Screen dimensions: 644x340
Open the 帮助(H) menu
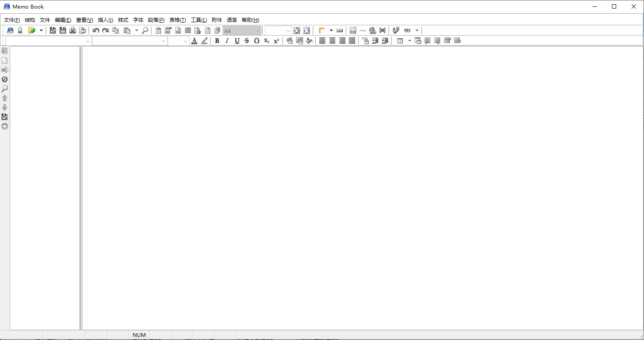(x=250, y=20)
